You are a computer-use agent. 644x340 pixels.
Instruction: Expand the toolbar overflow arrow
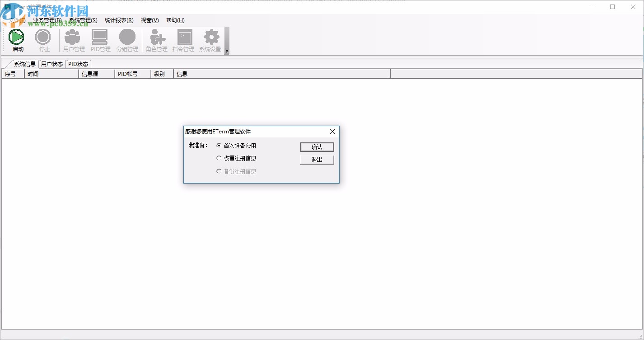click(226, 52)
